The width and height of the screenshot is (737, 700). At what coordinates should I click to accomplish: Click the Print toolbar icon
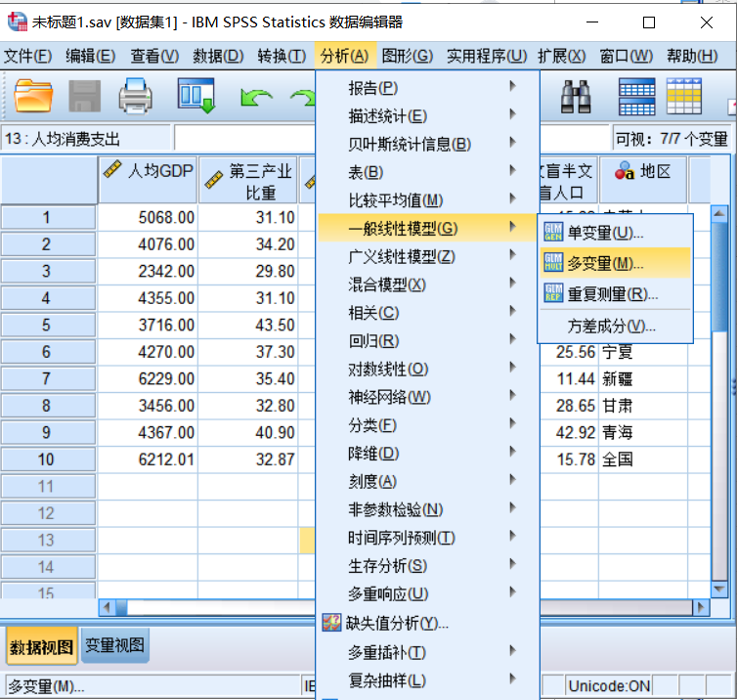click(135, 96)
